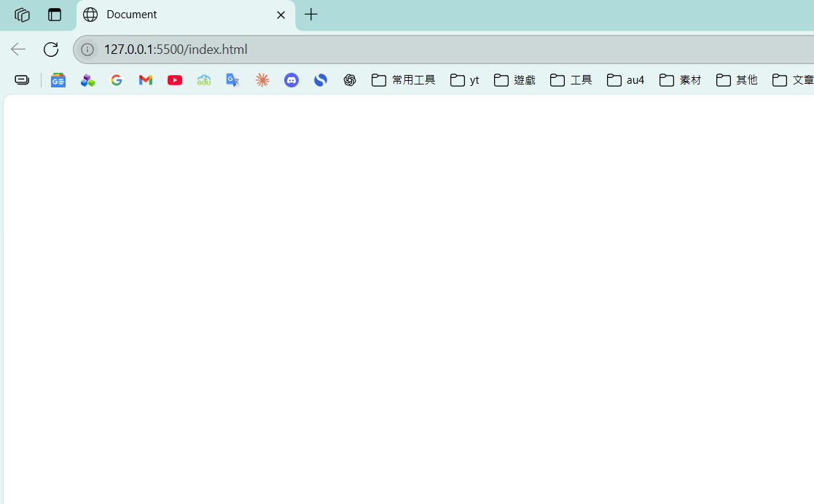The width and height of the screenshot is (814, 504).
Task: Reload the page with refresh button
Action: (51, 50)
